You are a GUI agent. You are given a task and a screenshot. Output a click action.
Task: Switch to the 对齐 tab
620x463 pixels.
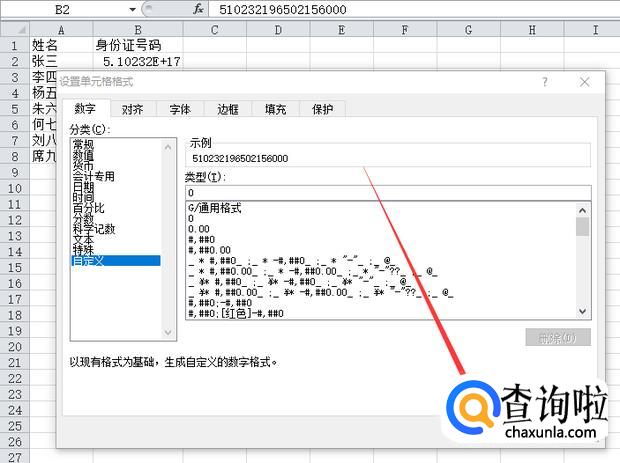pos(132,109)
